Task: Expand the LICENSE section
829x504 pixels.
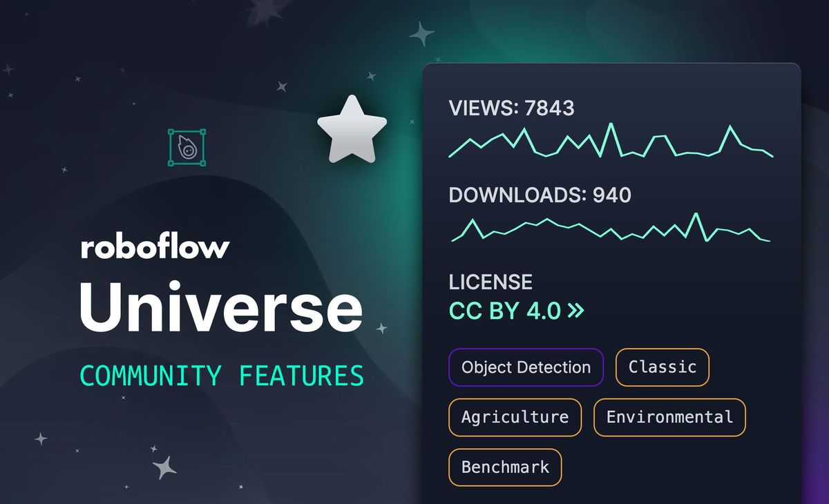Action: 491,282
